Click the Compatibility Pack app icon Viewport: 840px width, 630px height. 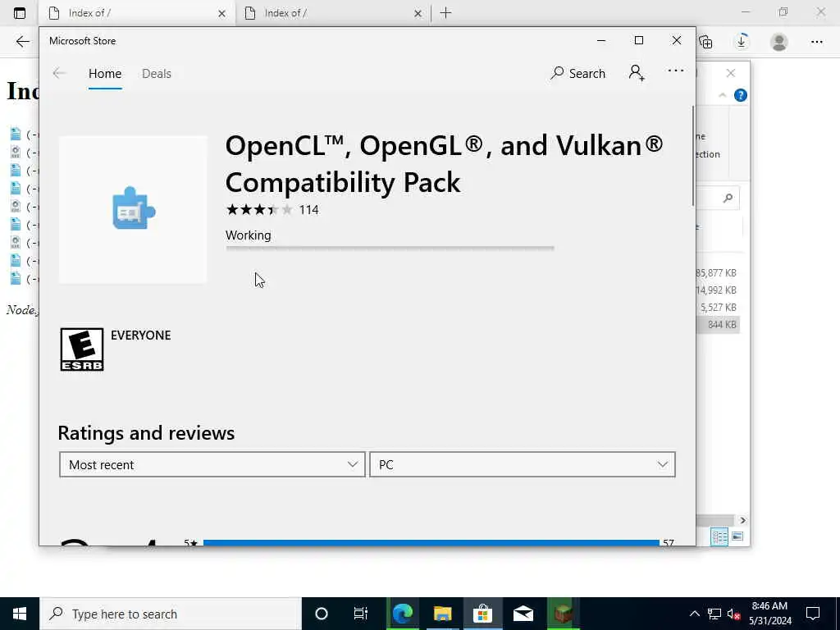click(133, 209)
